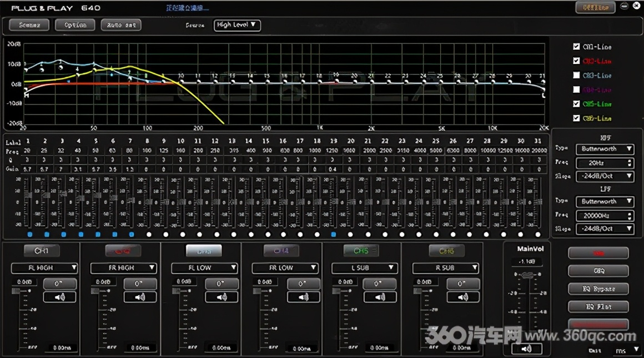The width and height of the screenshot is (644, 358).
Task: Mute the L SUB channel speaker
Action: click(380, 297)
